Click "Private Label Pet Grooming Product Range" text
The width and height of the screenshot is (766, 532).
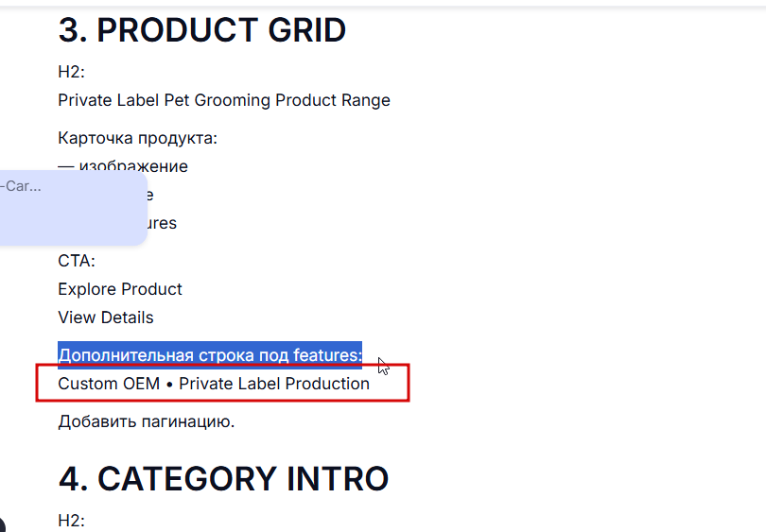(223, 100)
